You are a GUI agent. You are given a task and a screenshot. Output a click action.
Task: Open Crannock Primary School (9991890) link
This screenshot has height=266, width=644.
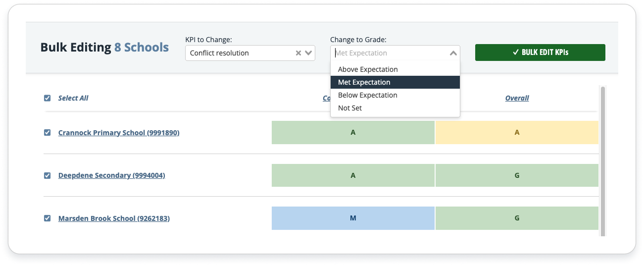tap(119, 133)
